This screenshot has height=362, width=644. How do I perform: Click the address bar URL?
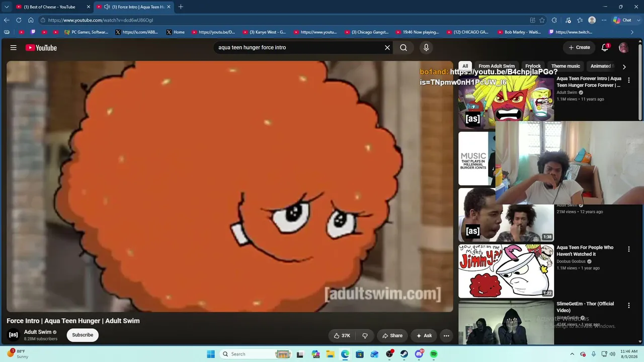pos(101,20)
